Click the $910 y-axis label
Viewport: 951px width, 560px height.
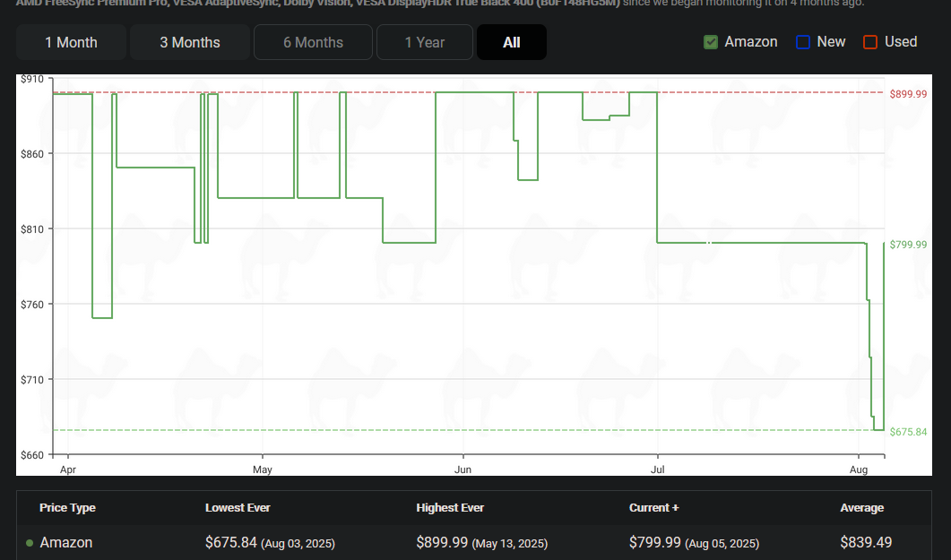click(32, 79)
